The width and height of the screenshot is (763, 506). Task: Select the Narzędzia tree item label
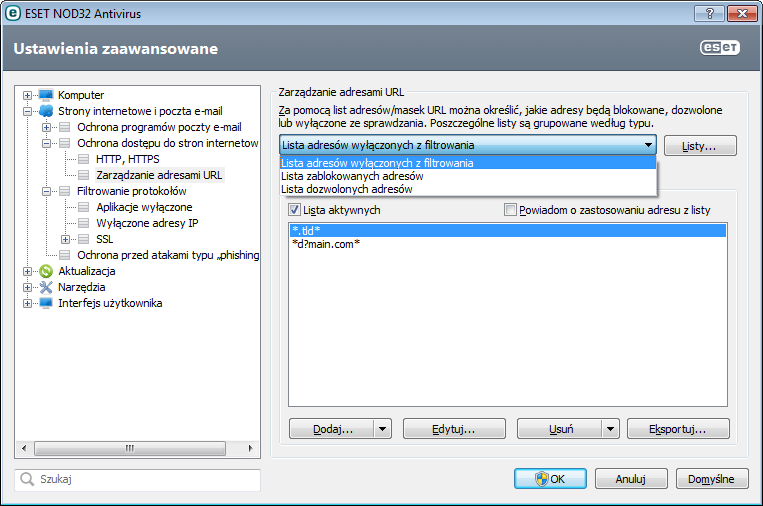click(82, 287)
